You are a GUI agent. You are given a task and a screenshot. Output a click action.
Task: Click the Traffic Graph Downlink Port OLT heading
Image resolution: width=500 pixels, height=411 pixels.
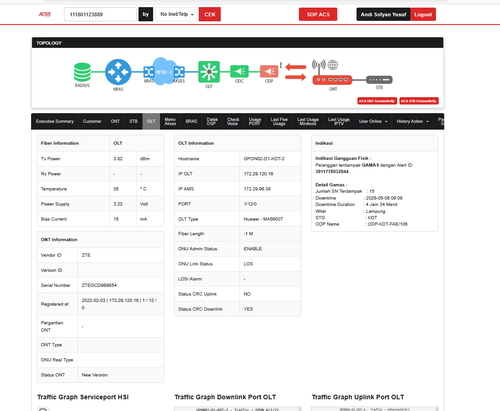[x=225, y=397]
